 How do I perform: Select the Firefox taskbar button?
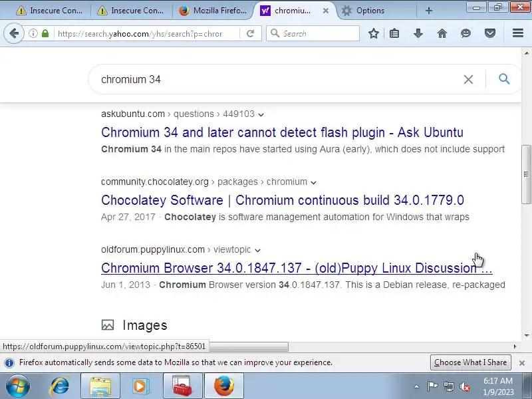pos(224,386)
